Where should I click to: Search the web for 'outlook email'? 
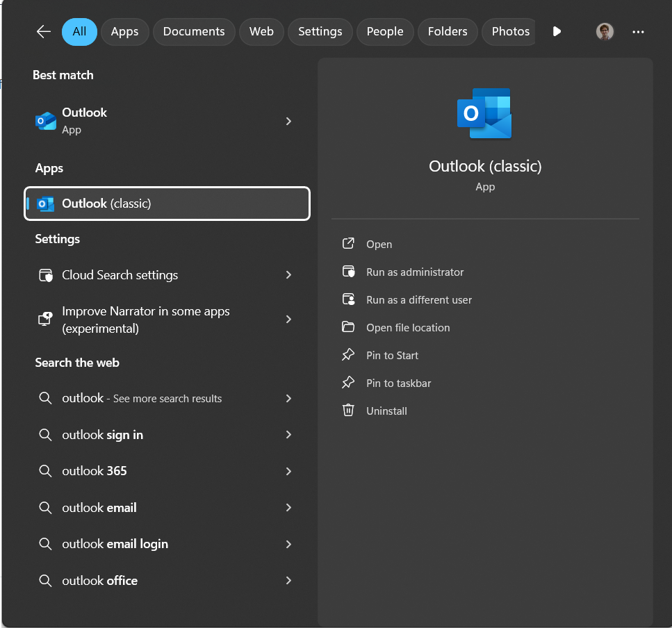click(167, 508)
